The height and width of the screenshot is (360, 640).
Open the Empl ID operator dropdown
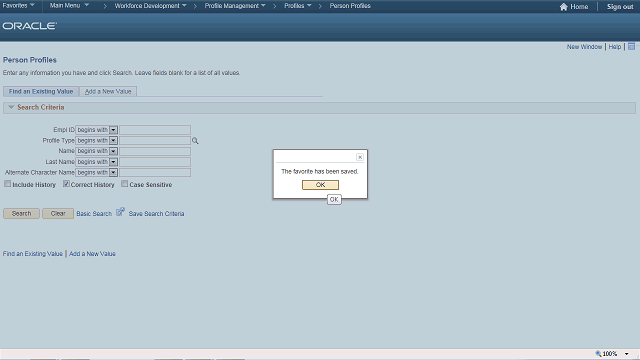[113, 130]
